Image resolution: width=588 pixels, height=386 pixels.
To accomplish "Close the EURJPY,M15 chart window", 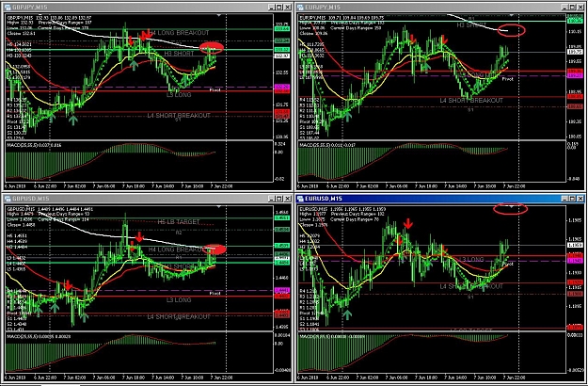I will click(580, 8).
